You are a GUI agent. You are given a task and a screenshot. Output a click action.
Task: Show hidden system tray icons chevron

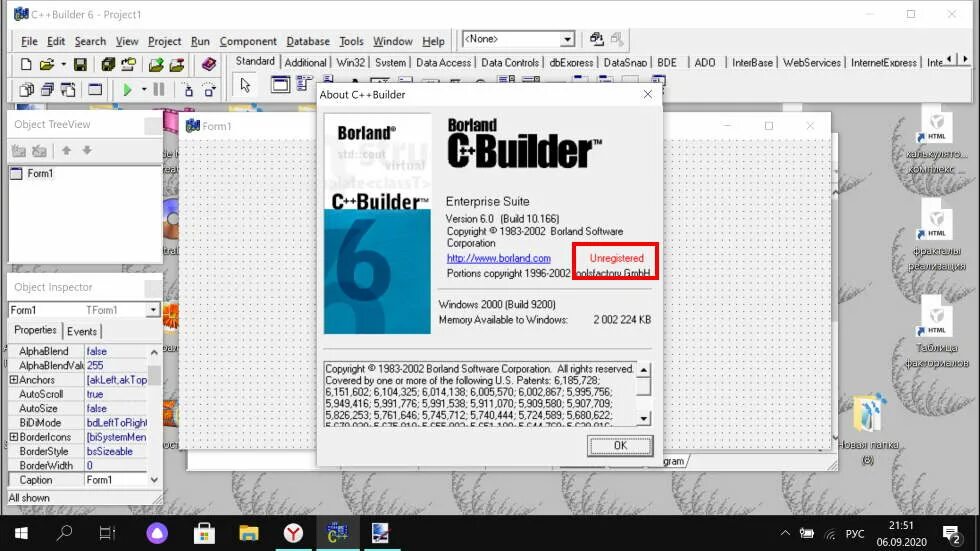click(785, 533)
